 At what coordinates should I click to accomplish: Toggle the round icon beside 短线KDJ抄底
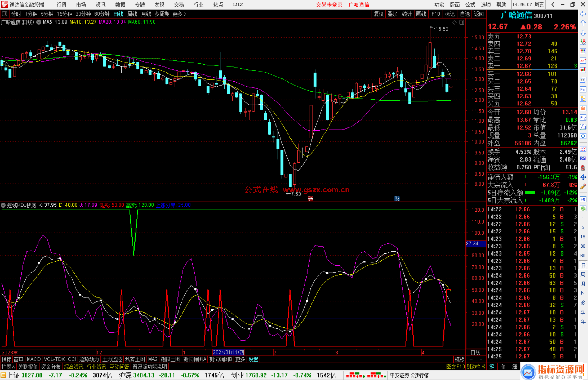pos(4,205)
